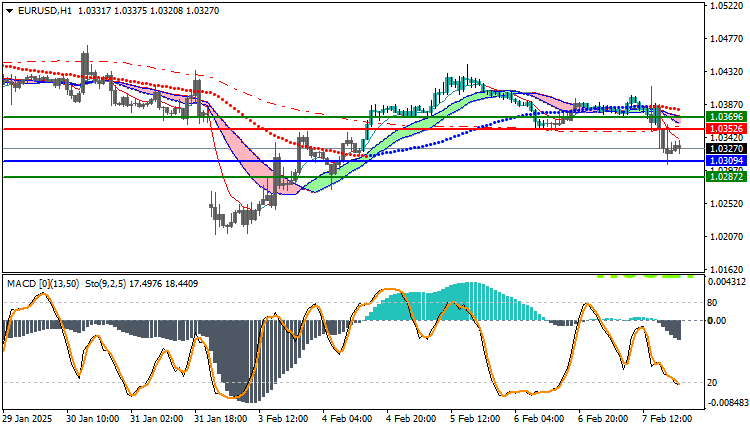The width and height of the screenshot is (750, 430).
Task: Click the 1.04320 price axis value
Action: (727, 72)
